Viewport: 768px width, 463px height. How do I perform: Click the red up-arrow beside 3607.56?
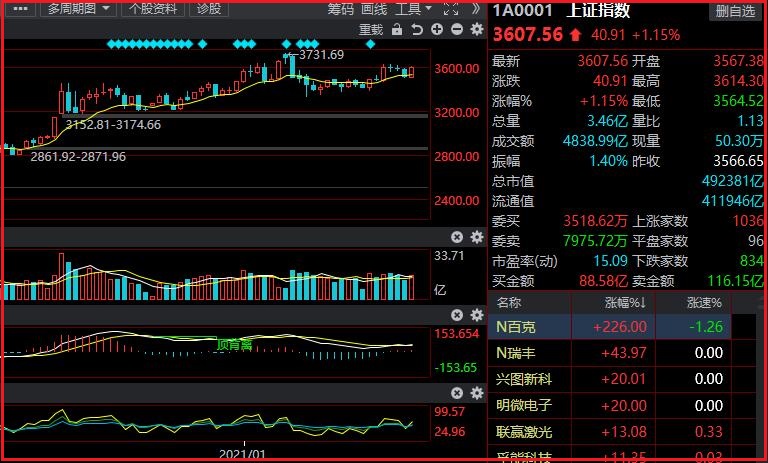click(x=576, y=34)
